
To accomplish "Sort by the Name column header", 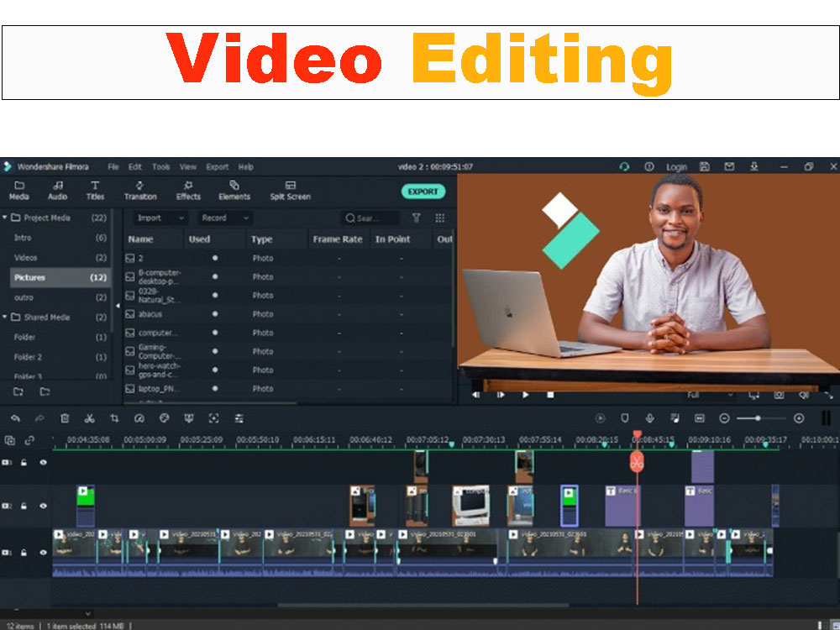I will 140,239.
